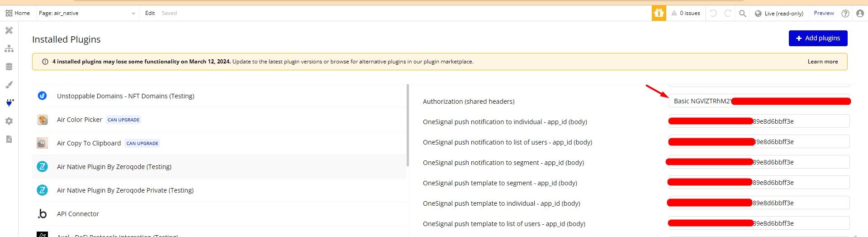Select Air Copy To Clipboard plugin name
868x237 pixels.
point(89,143)
